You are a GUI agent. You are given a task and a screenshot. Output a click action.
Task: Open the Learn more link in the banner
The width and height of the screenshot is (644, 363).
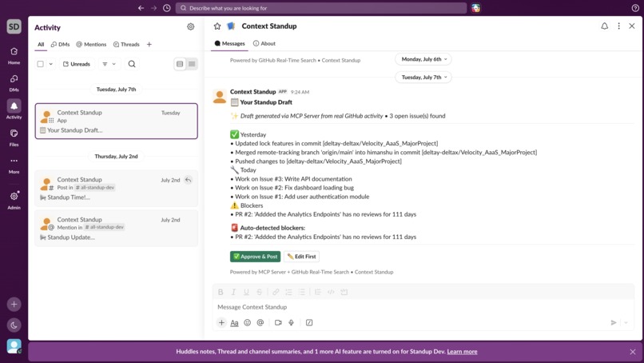(462, 352)
